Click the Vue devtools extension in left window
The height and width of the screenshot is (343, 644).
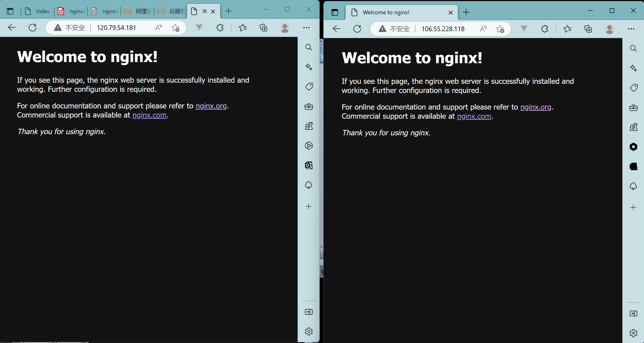coord(199,27)
